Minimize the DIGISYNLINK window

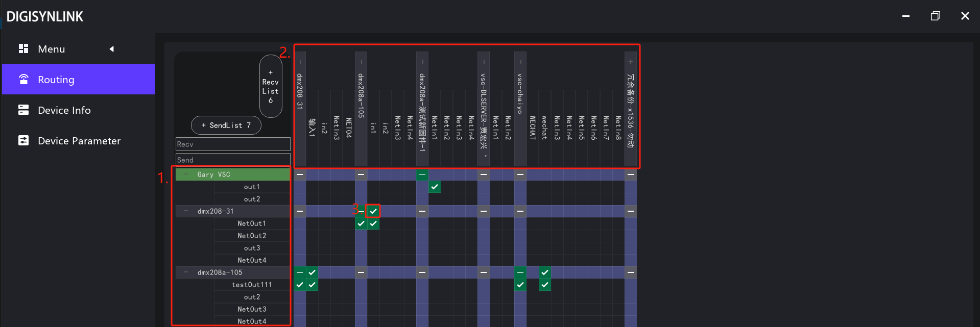point(906,16)
